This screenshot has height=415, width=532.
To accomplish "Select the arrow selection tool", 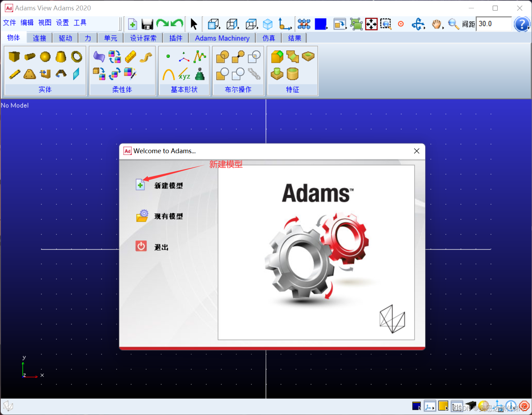I will pyautogui.click(x=194, y=24).
